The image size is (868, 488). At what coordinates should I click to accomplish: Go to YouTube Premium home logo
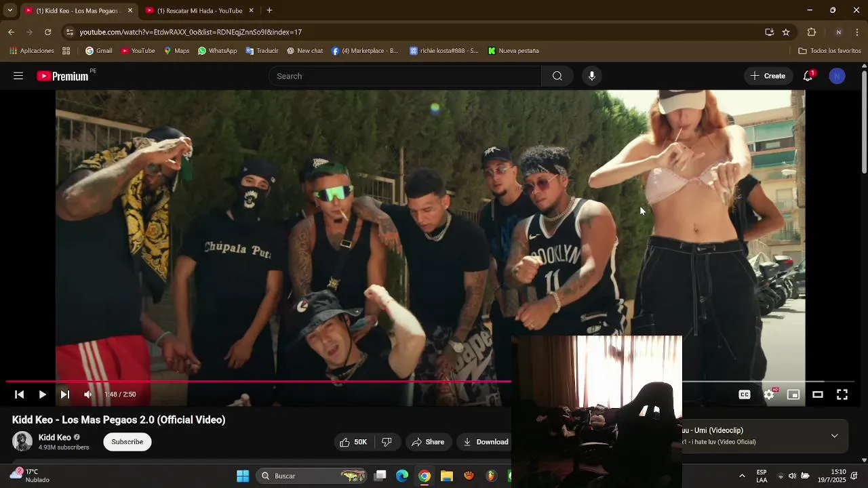(x=63, y=76)
